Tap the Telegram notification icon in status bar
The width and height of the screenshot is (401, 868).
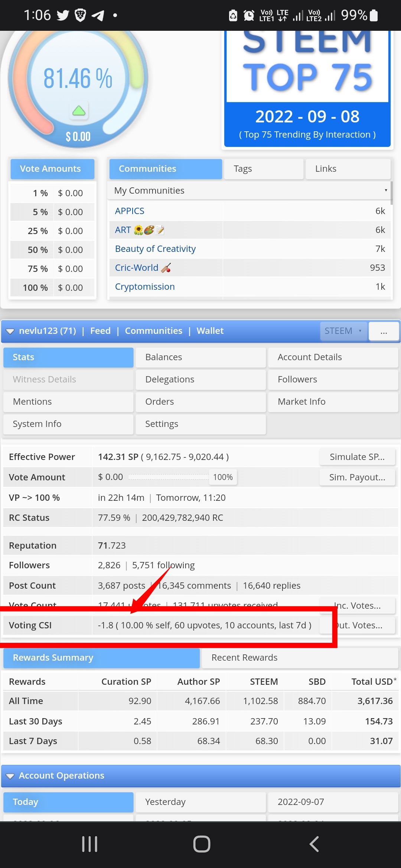pyautogui.click(x=98, y=16)
